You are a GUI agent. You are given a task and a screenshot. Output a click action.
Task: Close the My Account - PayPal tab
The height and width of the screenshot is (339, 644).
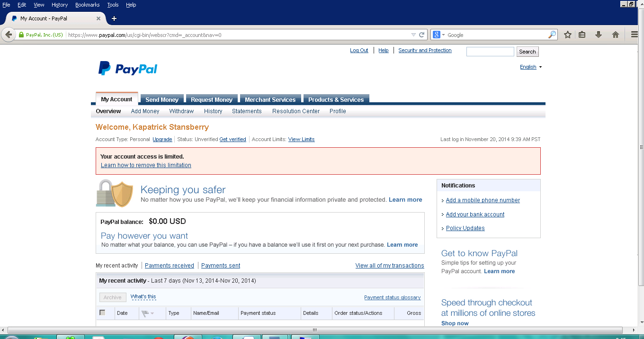98,18
